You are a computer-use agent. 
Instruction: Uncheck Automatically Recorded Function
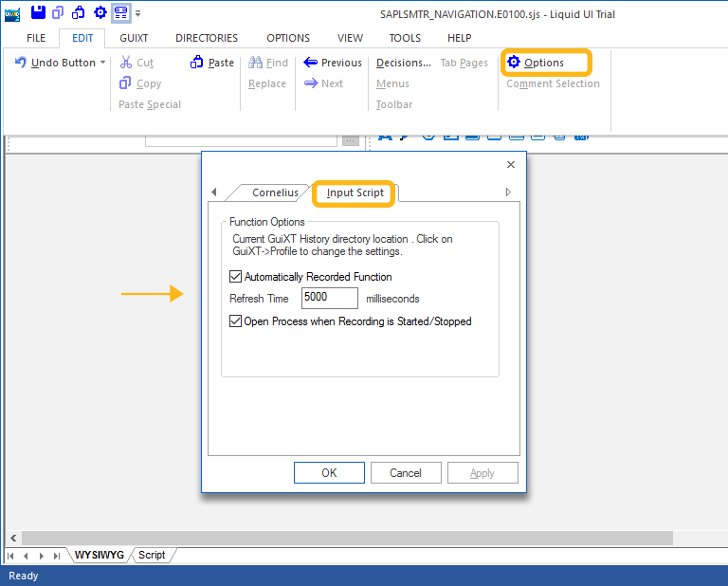pos(236,277)
